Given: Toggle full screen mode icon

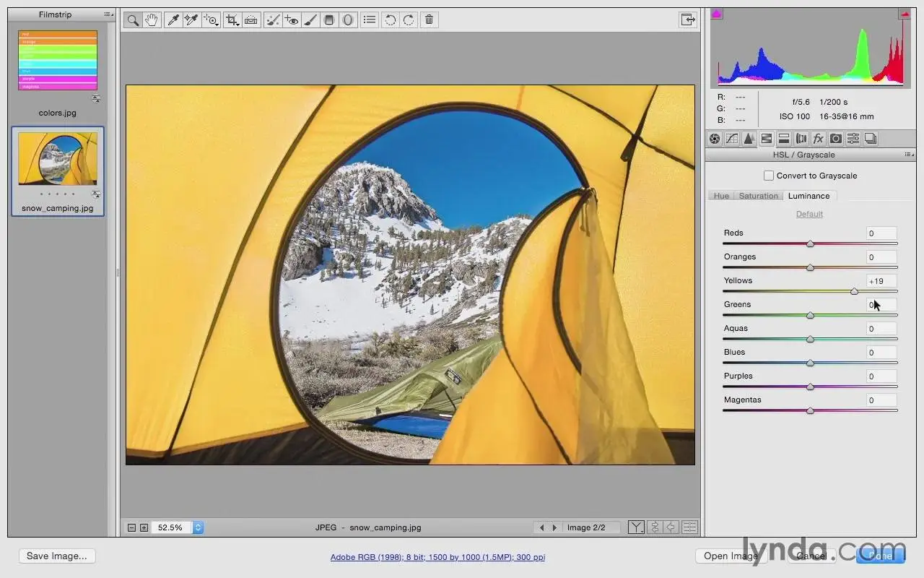Looking at the screenshot, I should [688, 20].
